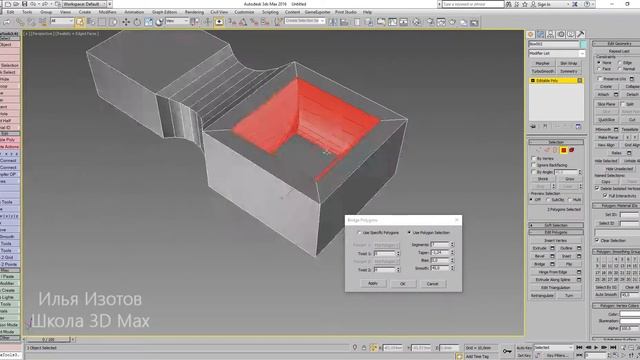Open key filter Selected dropdown
This screenshot has width=640, height=360.
click(553, 347)
